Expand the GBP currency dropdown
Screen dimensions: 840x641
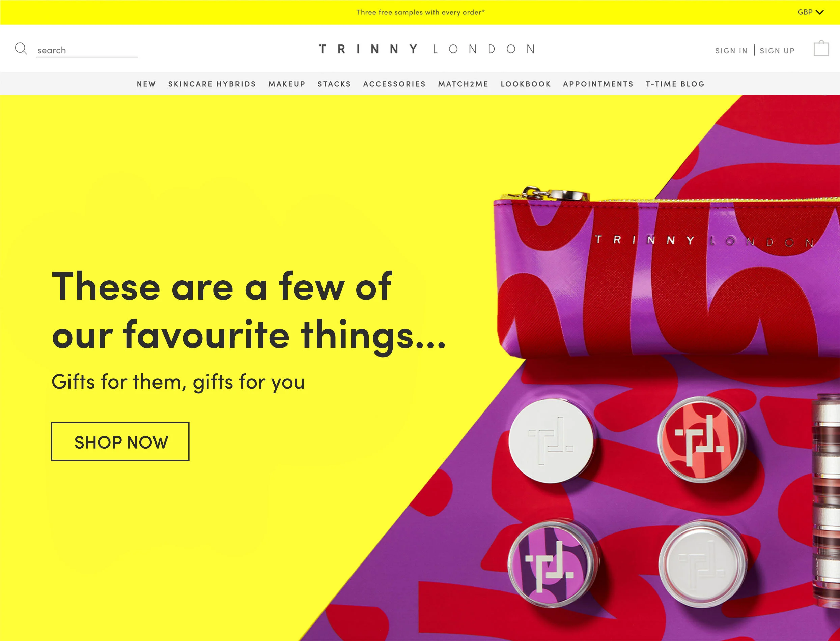810,12
